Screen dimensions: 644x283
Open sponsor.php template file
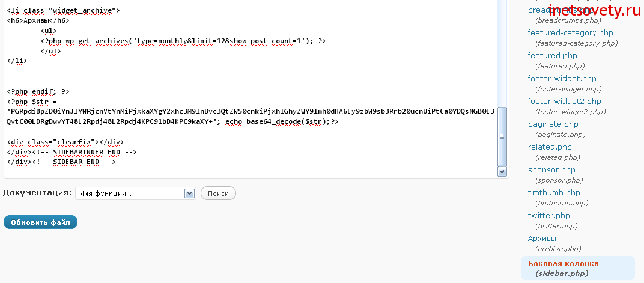point(551,169)
